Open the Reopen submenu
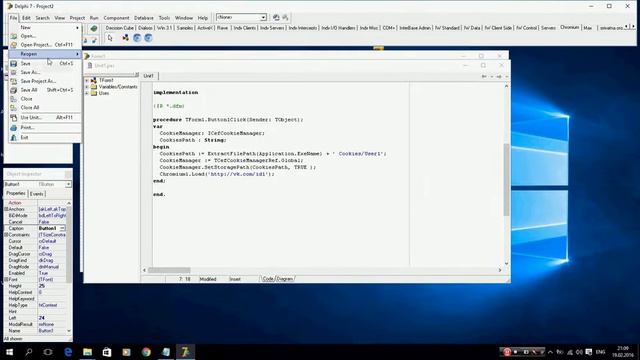The image size is (640, 360). pos(45,54)
